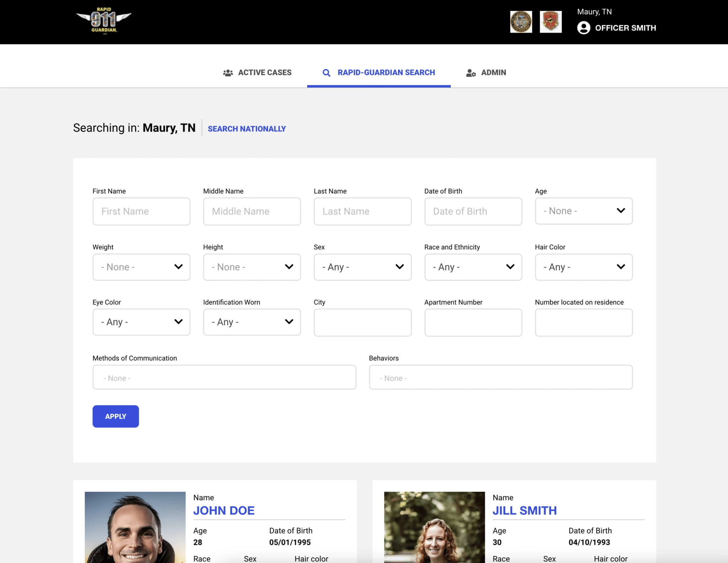Open John Doe's profile photo
Viewport: 728px width, 563px height.
(135, 527)
